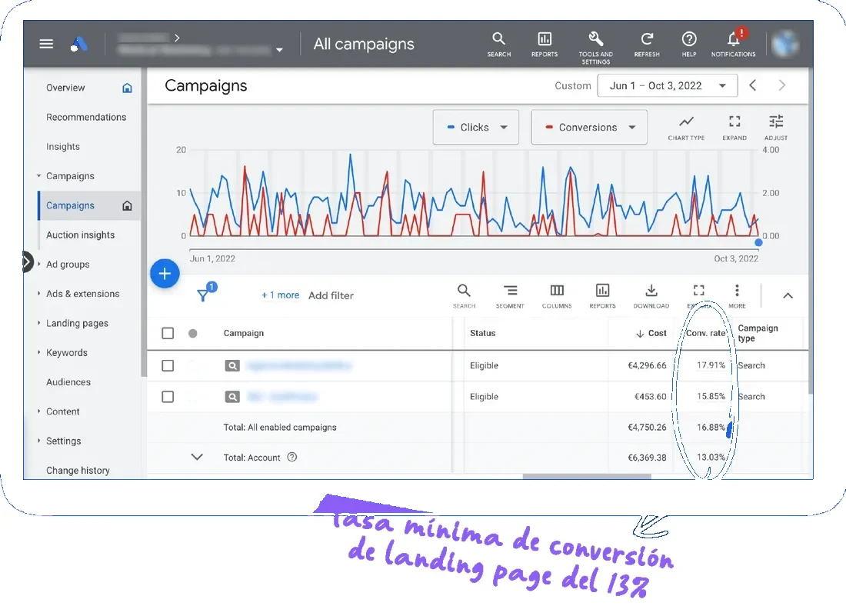Image resolution: width=846 pixels, height=616 pixels.
Task: Open chart Adjust settings
Action: tap(776, 128)
